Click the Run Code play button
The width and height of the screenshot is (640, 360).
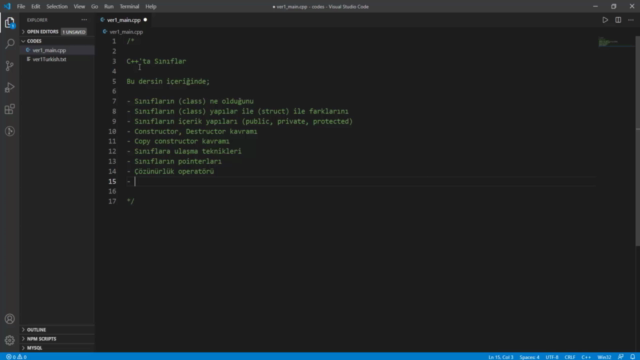[x=605, y=20]
